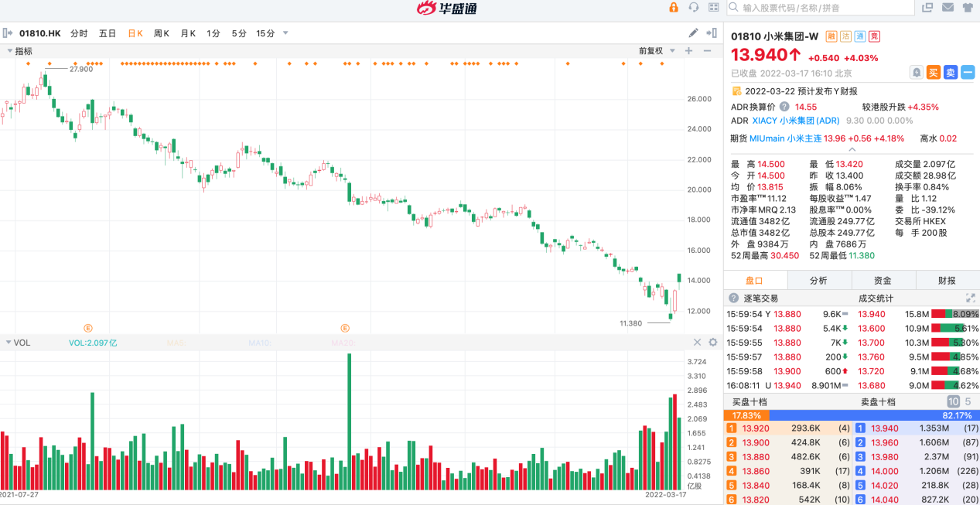Switch chart to 5分 interval
The height and width of the screenshot is (505, 980).
[x=239, y=33]
